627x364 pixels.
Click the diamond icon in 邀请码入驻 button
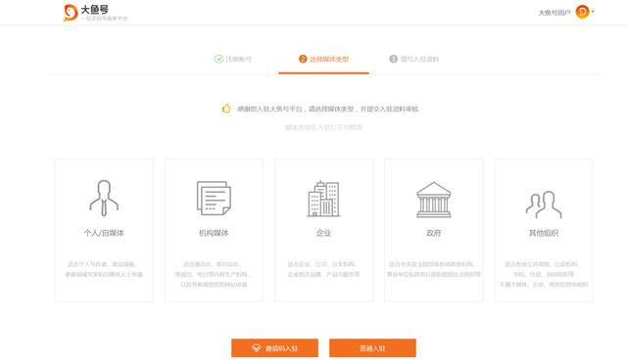257,348
